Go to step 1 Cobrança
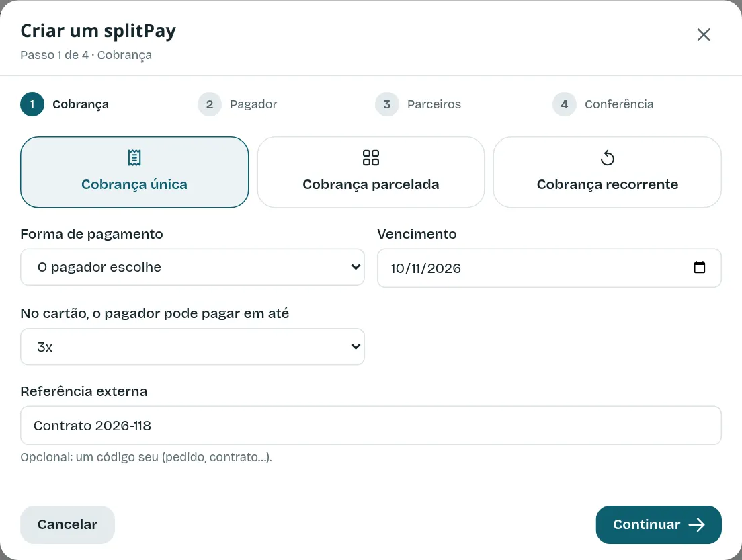Screen dimensions: 742x560 [x=65, y=104]
